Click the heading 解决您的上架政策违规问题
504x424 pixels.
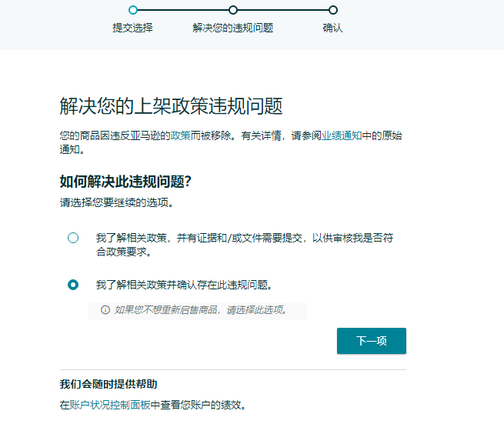[171, 106]
